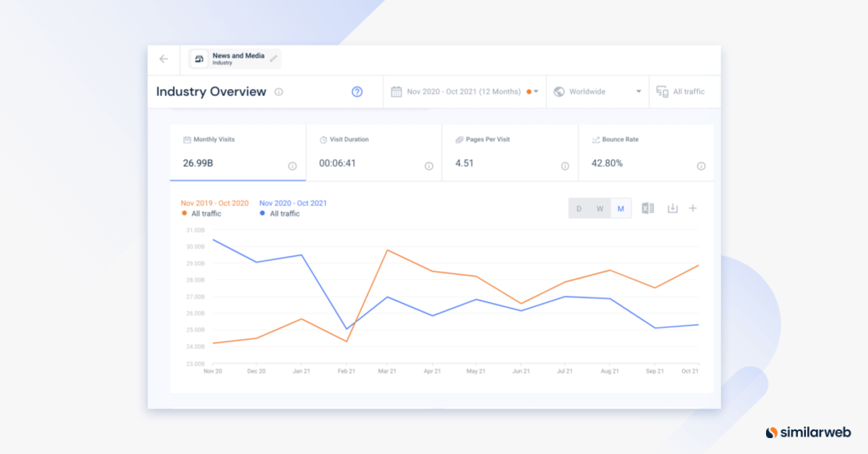The height and width of the screenshot is (454, 868).
Task: Click the back arrow button
Action: tap(163, 59)
